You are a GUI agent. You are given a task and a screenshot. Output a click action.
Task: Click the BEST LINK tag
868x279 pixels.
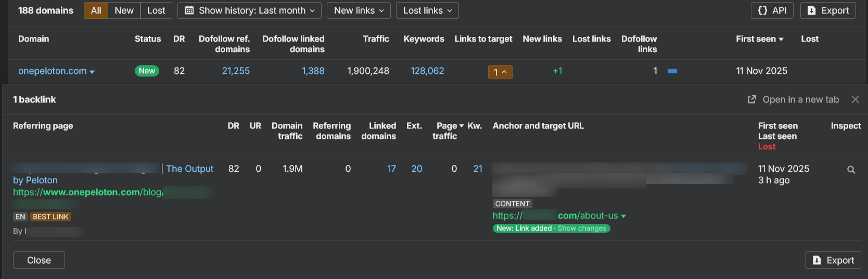tap(50, 217)
